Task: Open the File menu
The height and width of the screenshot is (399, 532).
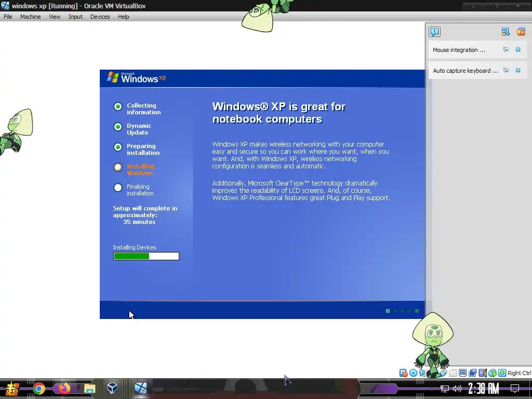Action: (x=8, y=17)
